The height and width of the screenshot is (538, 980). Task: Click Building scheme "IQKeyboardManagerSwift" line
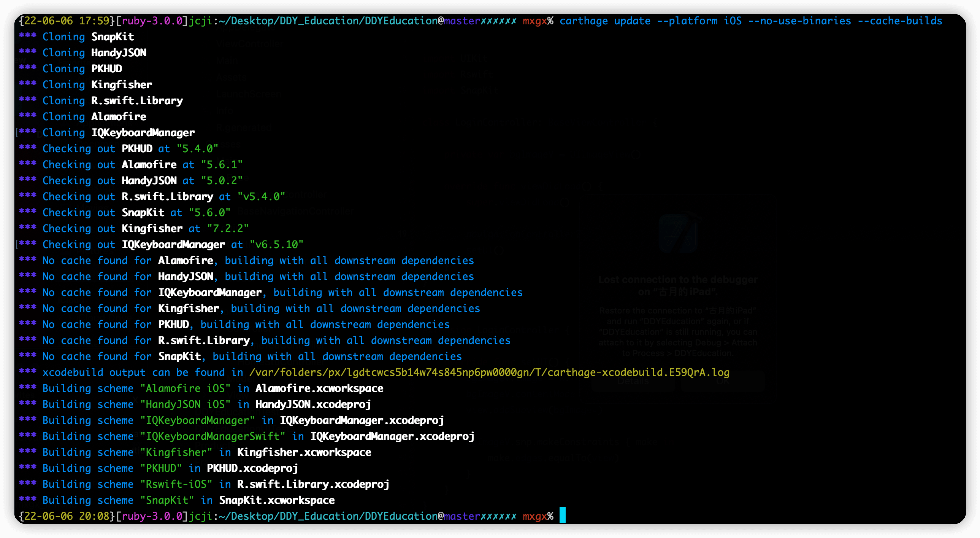click(247, 437)
